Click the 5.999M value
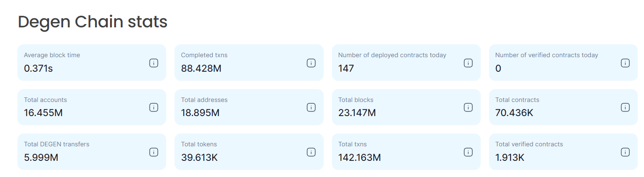Viewport: 644px width, 177px height. pos(41,158)
